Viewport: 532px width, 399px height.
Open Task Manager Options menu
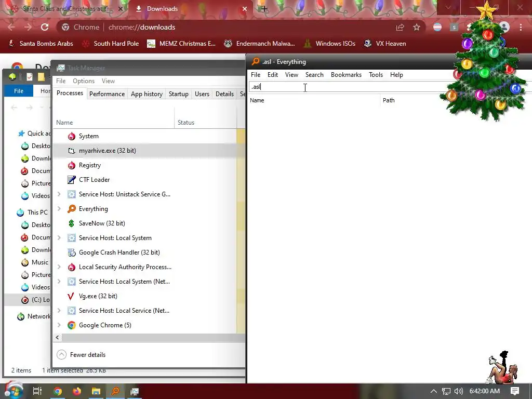click(84, 81)
